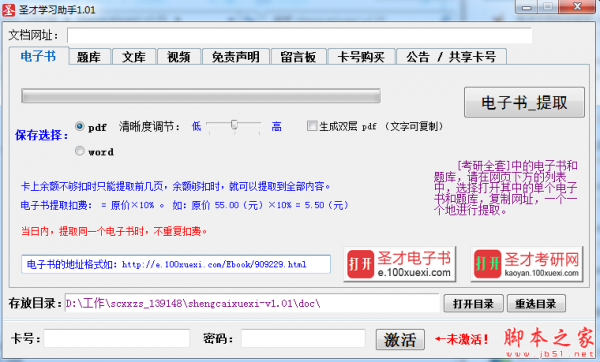Click the 打开目录 button
The width and height of the screenshot is (600, 362).
[473, 304]
